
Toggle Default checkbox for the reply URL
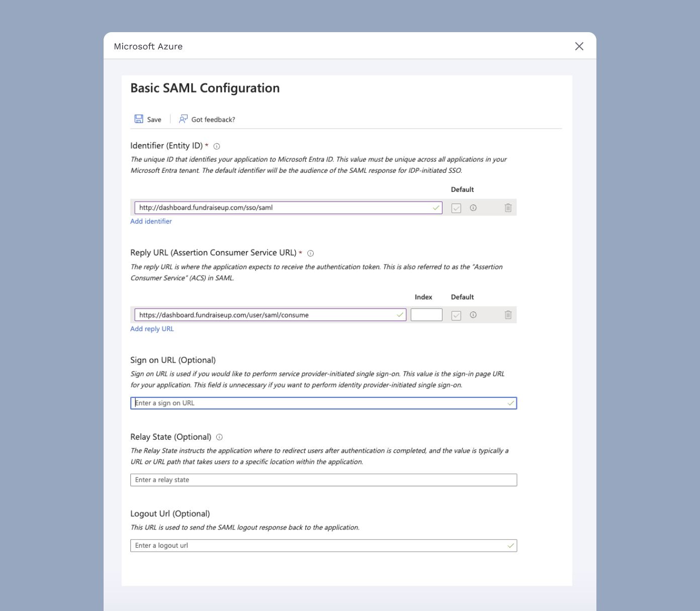(x=456, y=316)
